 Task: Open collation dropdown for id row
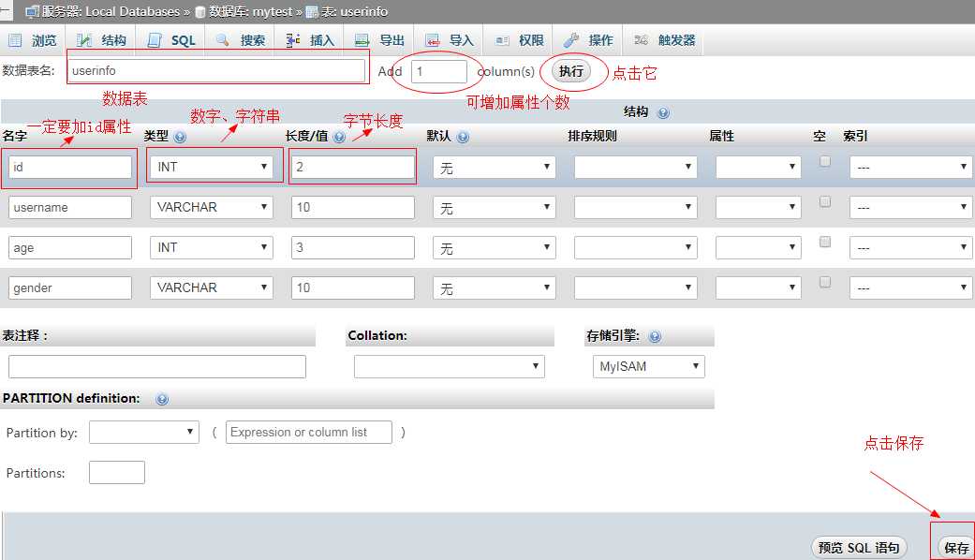[636, 167]
